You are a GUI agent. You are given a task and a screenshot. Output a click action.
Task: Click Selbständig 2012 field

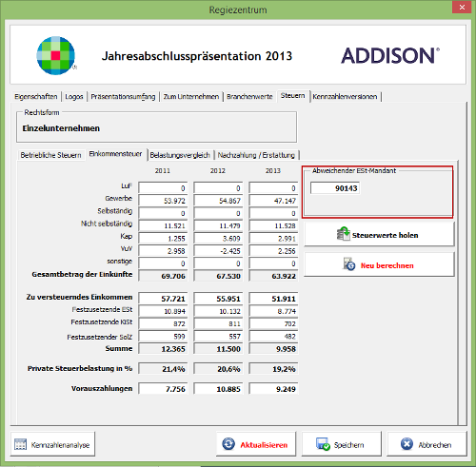(218, 213)
